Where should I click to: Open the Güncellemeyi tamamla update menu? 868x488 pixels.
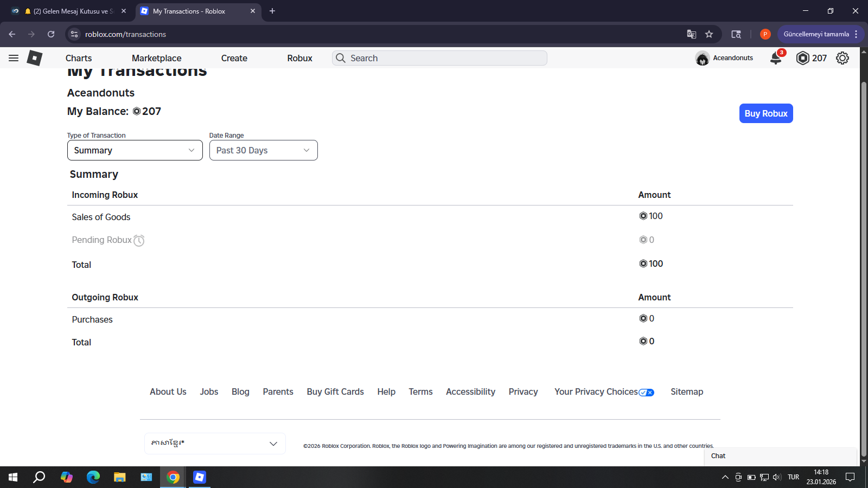(x=821, y=34)
